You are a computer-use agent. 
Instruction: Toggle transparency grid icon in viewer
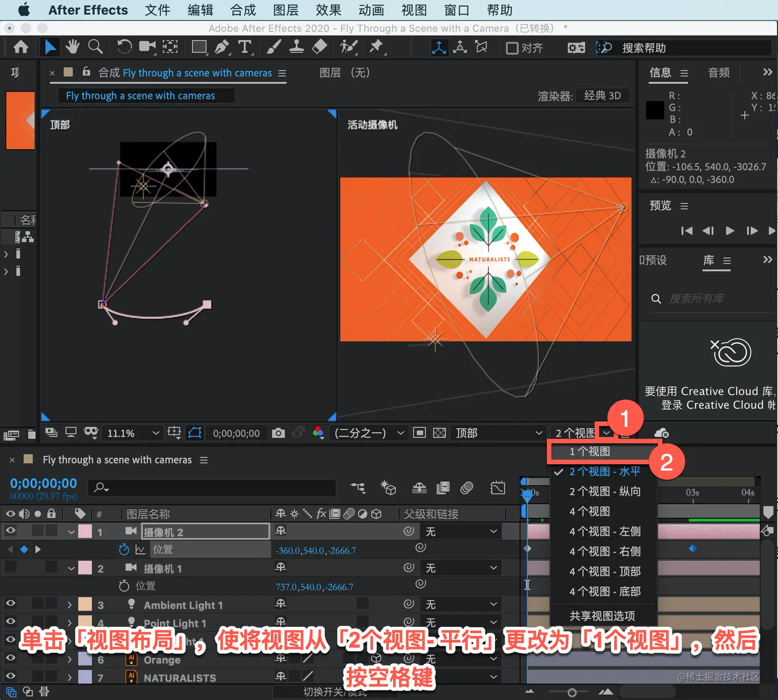click(x=439, y=433)
